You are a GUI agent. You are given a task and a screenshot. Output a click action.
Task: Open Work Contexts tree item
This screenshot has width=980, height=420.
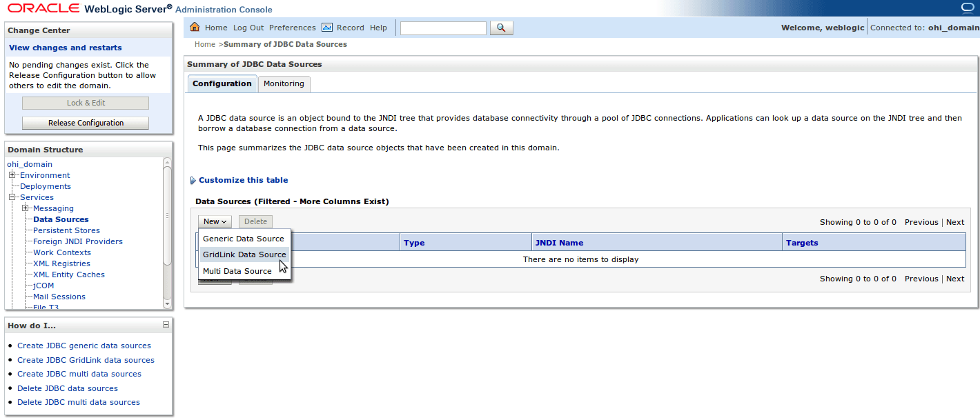tap(62, 252)
